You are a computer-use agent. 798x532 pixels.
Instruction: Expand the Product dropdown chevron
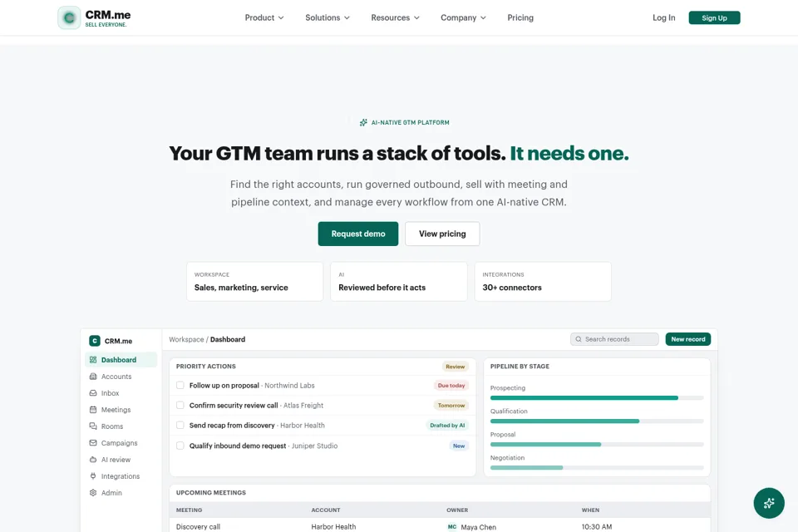coord(281,17)
